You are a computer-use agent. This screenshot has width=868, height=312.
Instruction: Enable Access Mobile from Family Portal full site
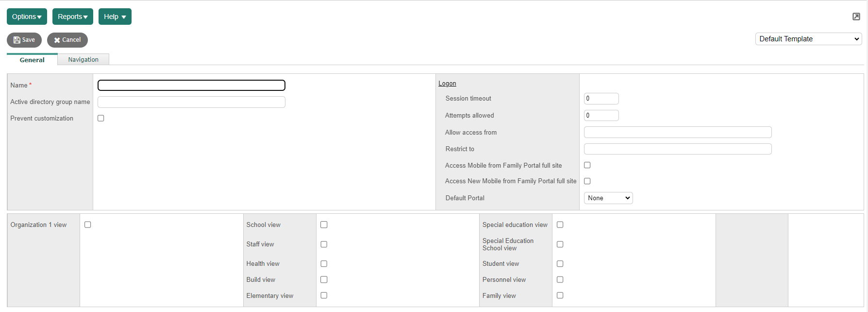click(587, 165)
